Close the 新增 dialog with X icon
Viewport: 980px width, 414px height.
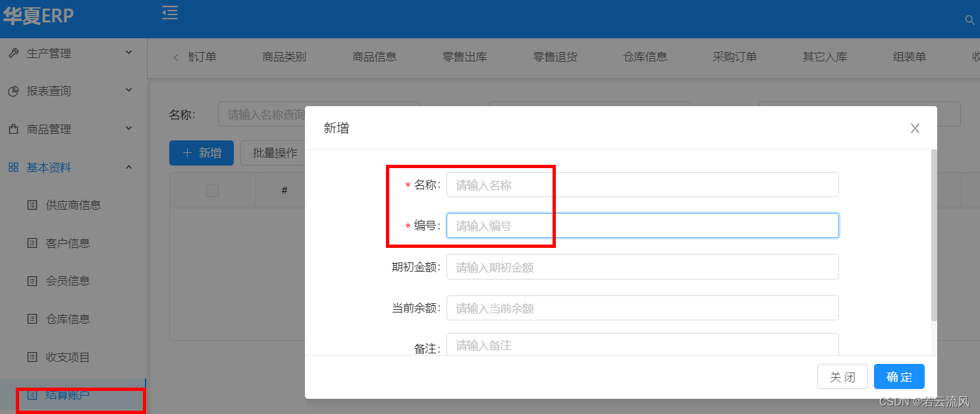click(x=915, y=128)
